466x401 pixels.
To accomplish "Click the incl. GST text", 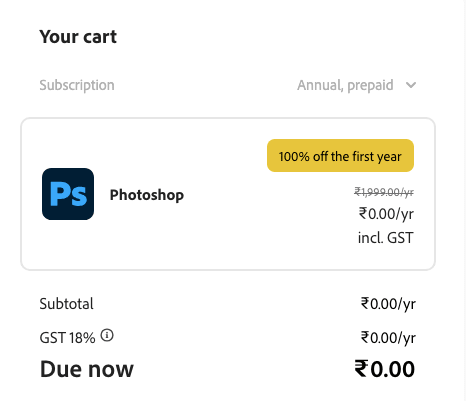I will pyautogui.click(x=386, y=238).
